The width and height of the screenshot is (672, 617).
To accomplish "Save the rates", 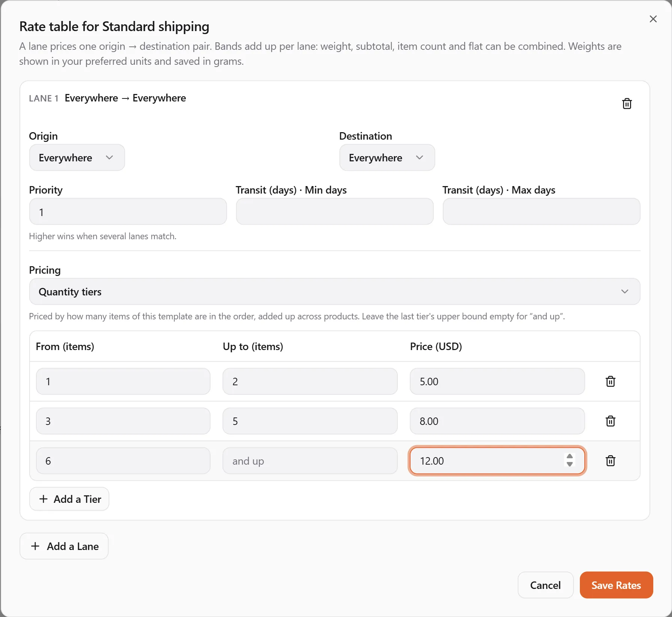I will tap(616, 585).
